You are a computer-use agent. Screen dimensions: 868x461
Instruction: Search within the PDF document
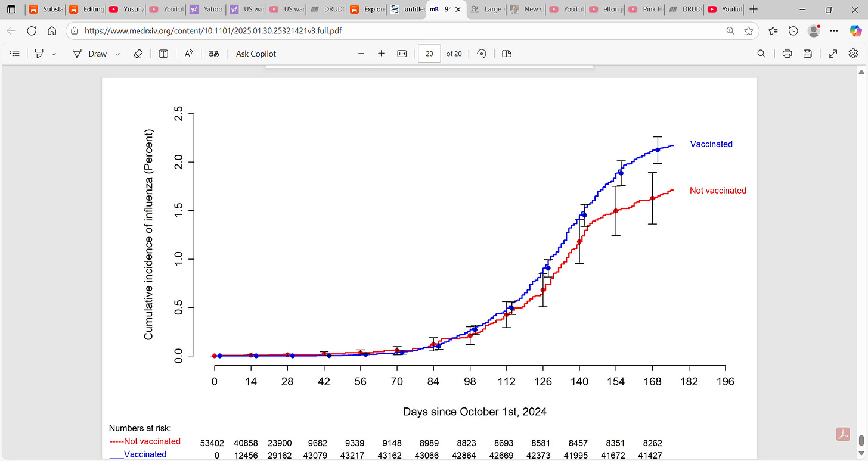[761, 54]
